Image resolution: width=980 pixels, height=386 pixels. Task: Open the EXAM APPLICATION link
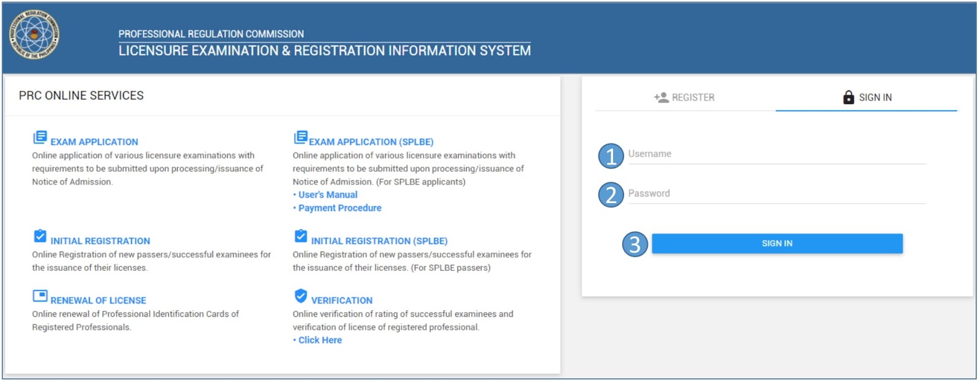click(94, 142)
